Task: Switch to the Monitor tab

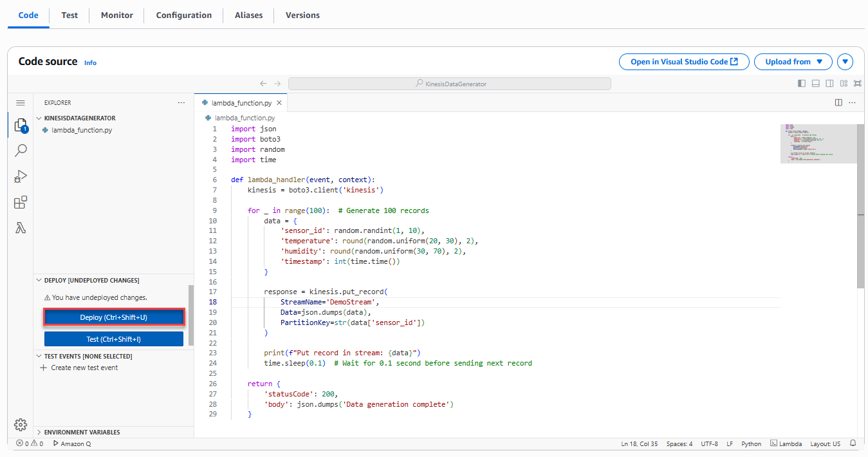Action: point(117,15)
